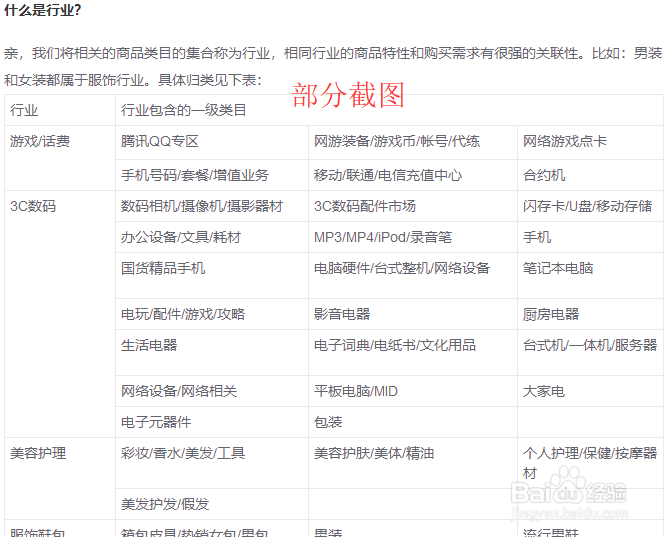Click the 平板电脑/MID cell
The width and height of the screenshot is (667, 537).
[413, 391]
